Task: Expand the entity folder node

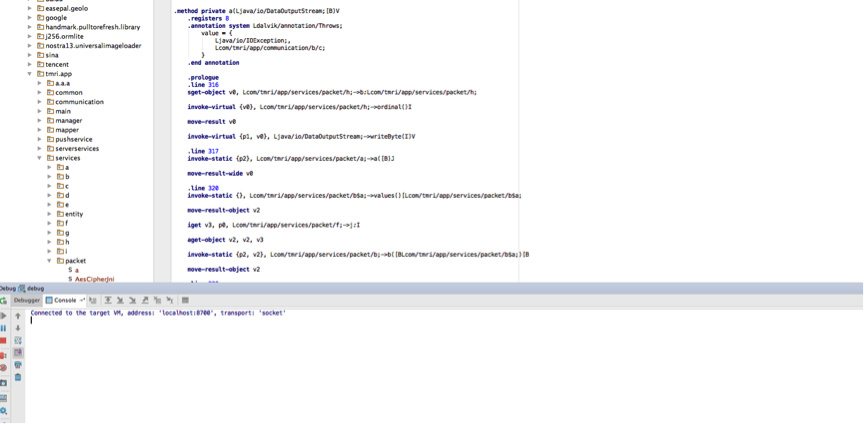Action: tap(49, 214)
